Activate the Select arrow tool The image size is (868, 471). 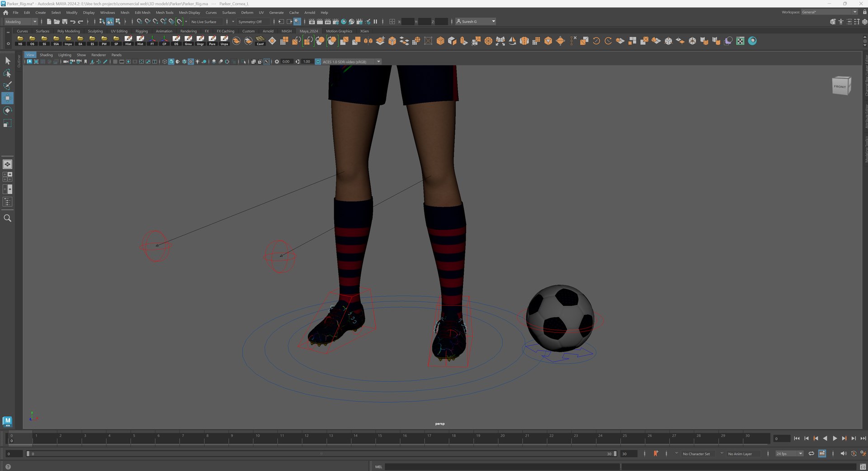pos(8,61)
